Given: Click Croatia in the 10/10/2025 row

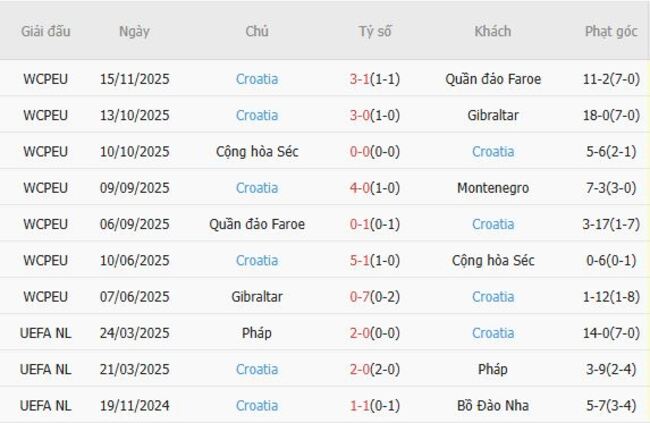Looking at the screenshot, I should pos(493,152).
